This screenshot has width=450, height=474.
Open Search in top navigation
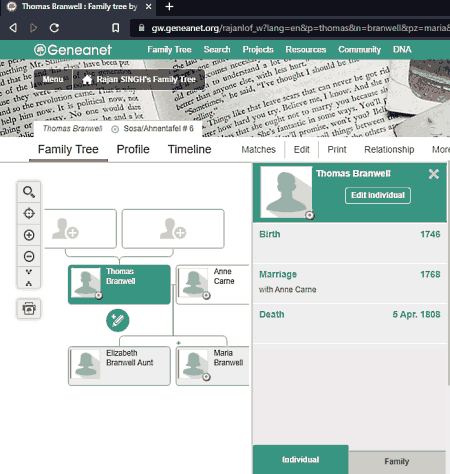coord(217,50)
